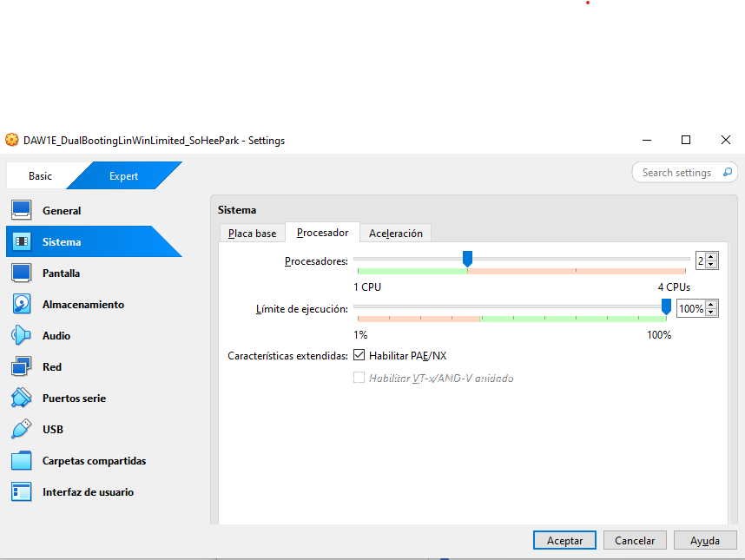The image size is (745, 560).
Task: Maximize the Settings window
Action: point(686,140)
